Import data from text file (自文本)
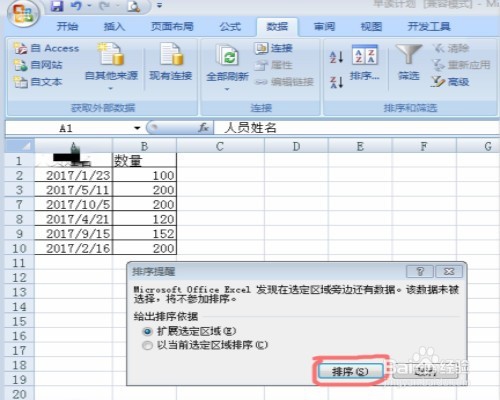 pyautogui.click(x=38, y=82)
